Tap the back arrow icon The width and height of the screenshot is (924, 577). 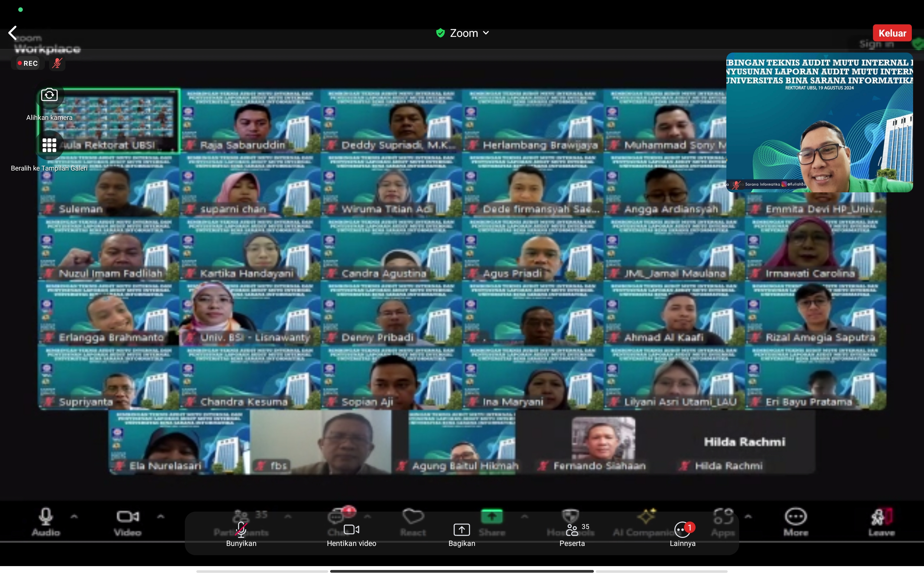13,33
